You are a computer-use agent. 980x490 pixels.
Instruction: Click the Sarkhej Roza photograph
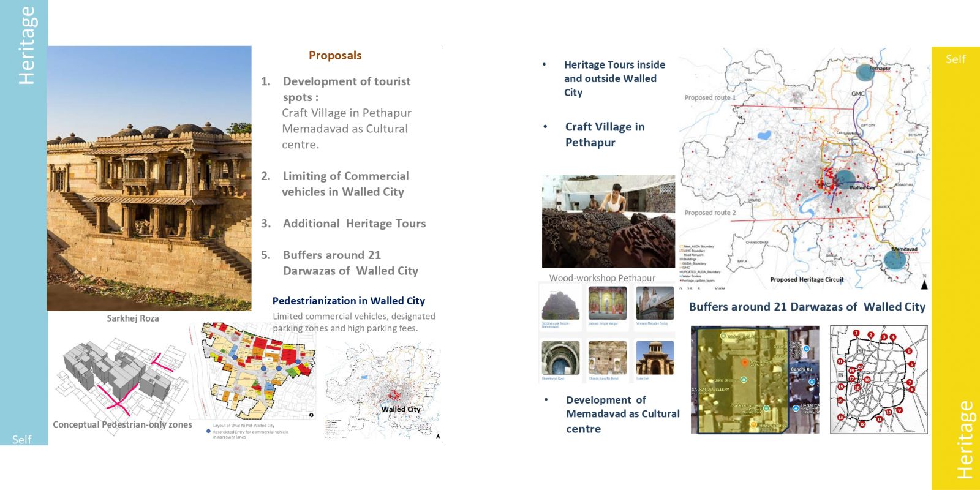click(149, 178)
